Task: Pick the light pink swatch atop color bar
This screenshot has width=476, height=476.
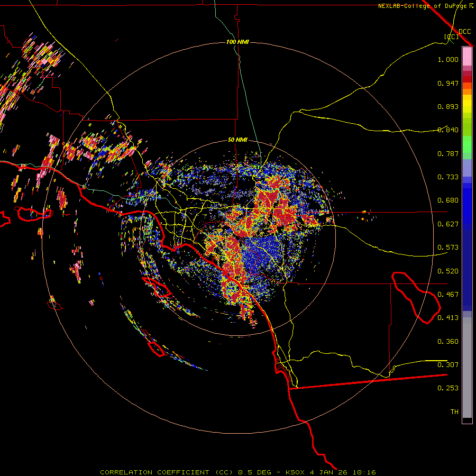Action: tap(467, 56)
